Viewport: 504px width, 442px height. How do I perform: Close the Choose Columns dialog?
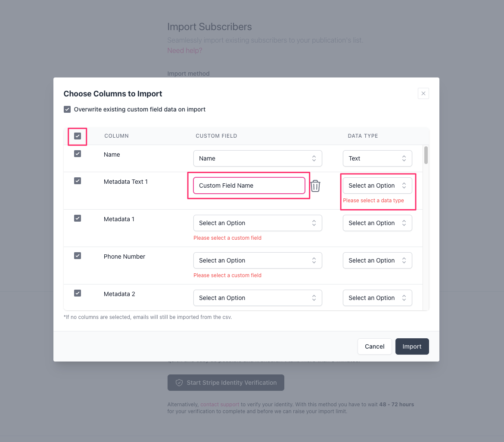[423, 93]
